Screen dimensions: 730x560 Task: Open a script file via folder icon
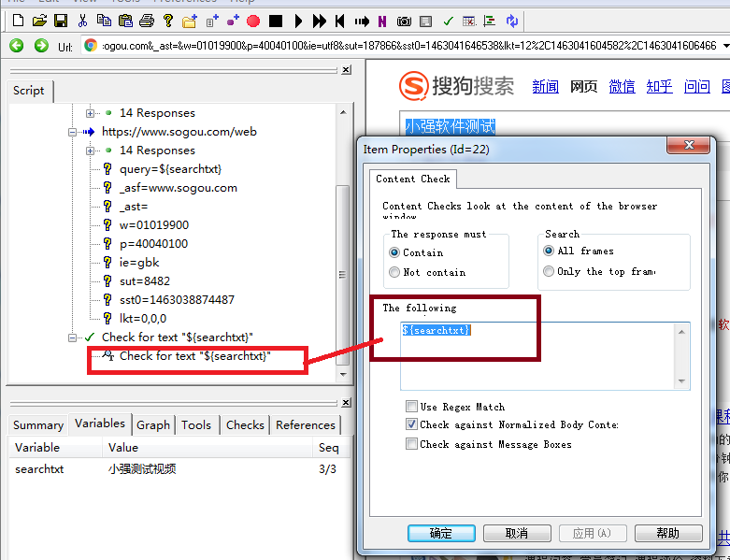tap(39, 21)
